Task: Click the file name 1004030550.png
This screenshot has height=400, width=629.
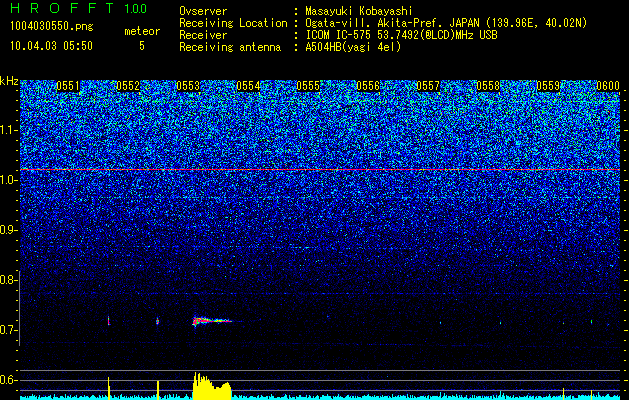Action: click(52, 27)
